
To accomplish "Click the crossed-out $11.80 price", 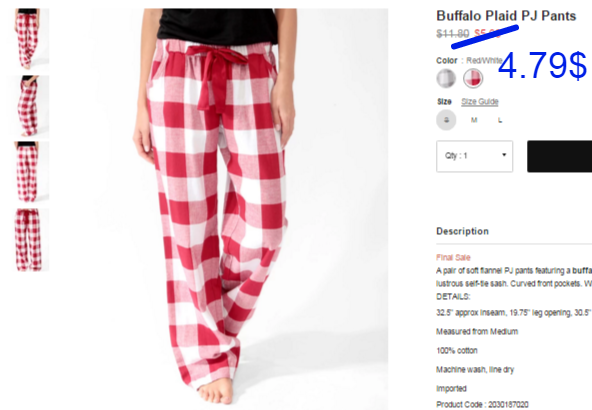I will pyautogui.click(x=453, y=34).
